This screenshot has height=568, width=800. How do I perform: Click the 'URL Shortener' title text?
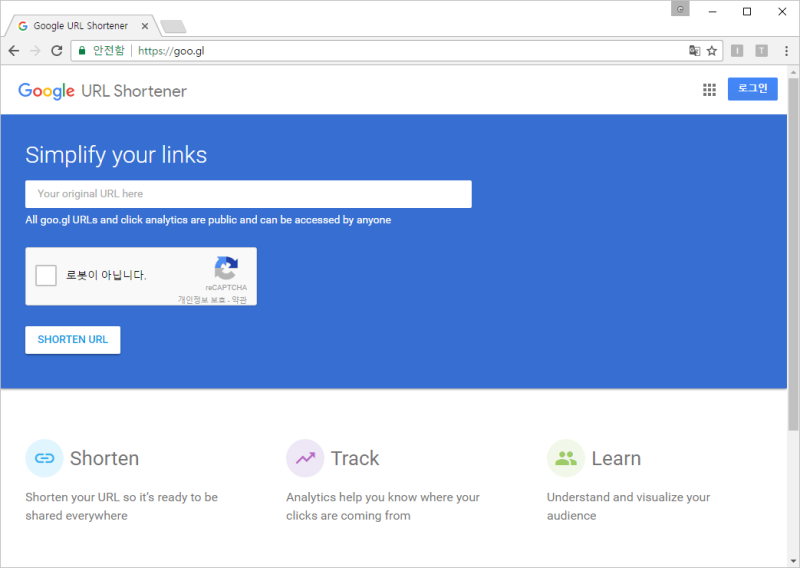coord(134,91)
